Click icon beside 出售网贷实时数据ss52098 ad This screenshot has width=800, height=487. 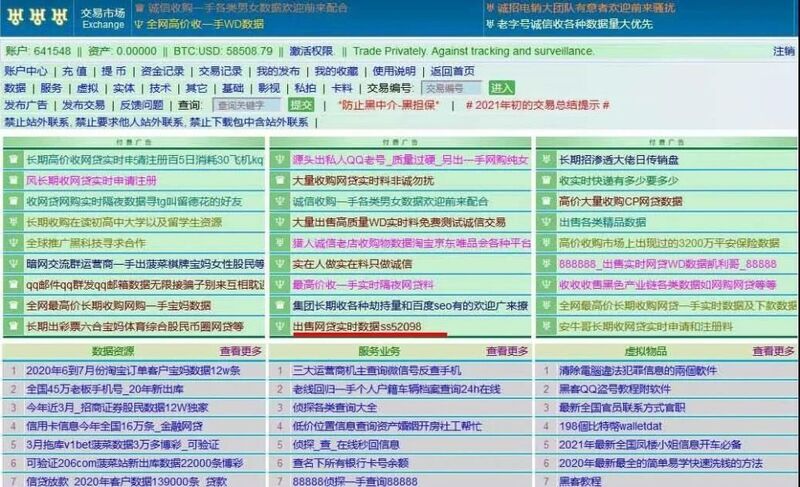coord(280,326)
